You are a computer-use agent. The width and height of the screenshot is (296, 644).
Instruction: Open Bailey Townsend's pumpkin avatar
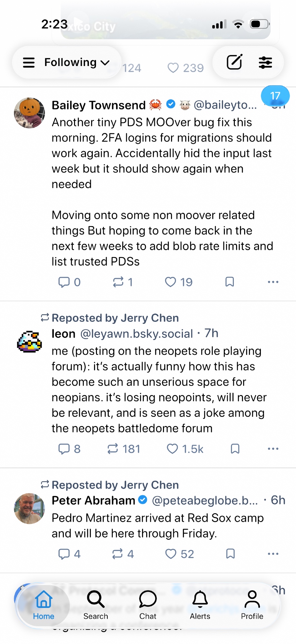(29, 113)
